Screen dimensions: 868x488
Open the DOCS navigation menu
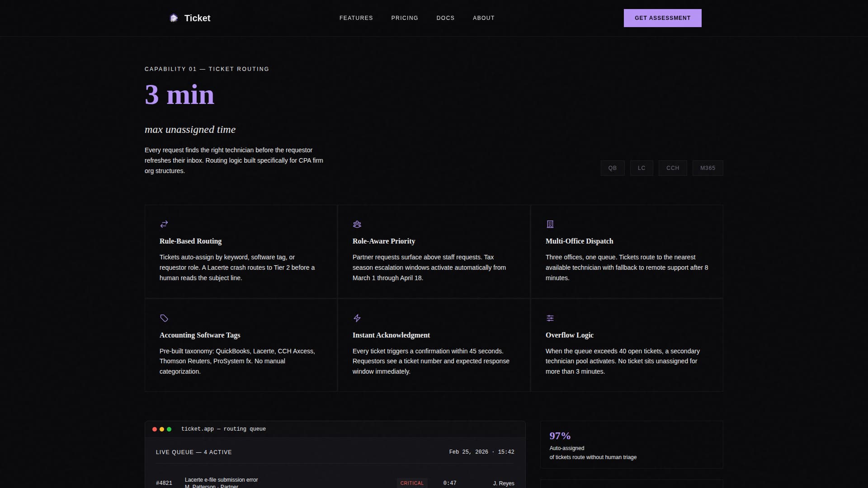(x=445, y=18)
